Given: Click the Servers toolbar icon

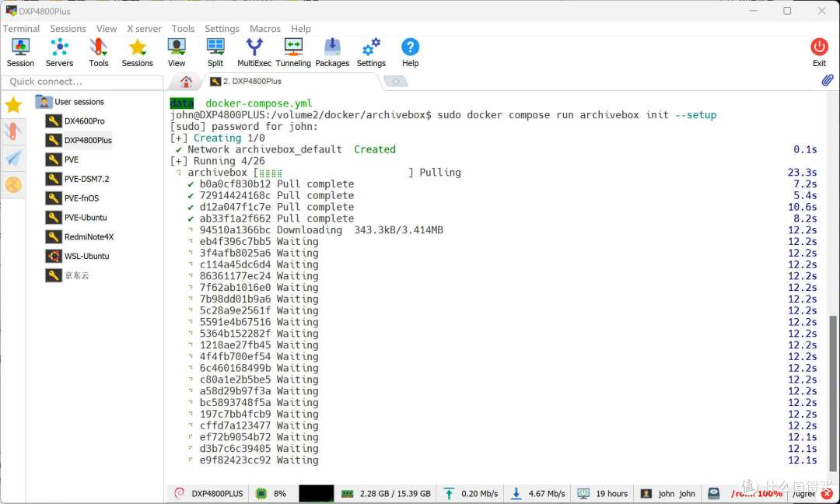Looking at the screenshot, I should pos(59,52).
